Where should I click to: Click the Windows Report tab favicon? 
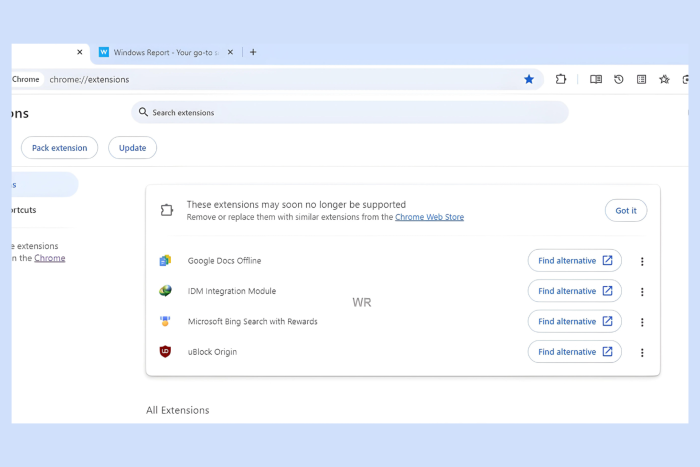click(104, 52)
